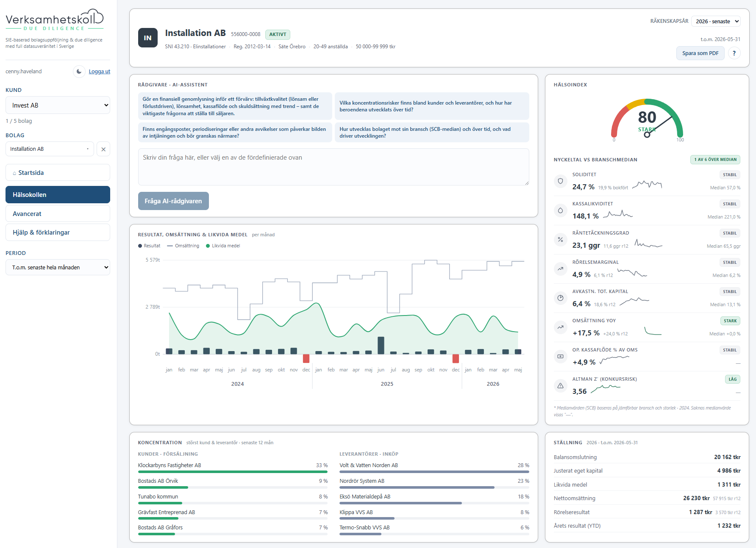Click the Verksamhetskoll logo

[55, 20]
